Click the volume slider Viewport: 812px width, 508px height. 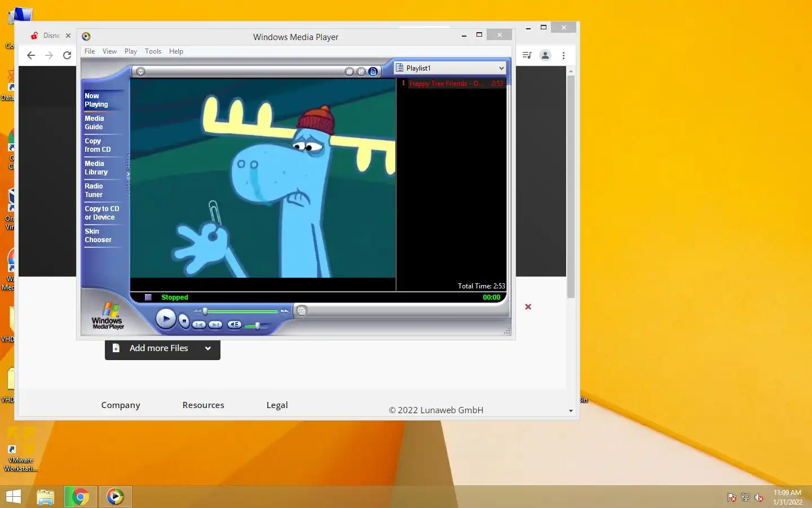[x=257, y=326]
